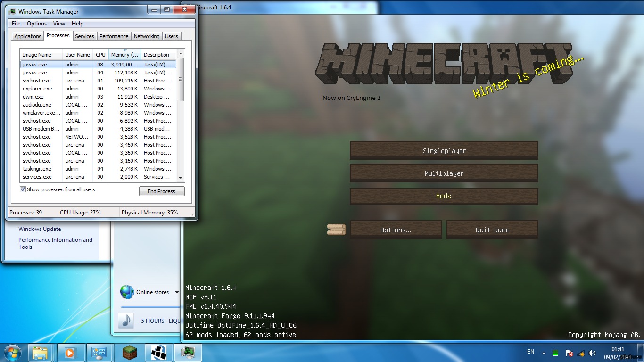Select the explorer.exe process row
Screen dimensions: 644x362
tap(98, 89)
